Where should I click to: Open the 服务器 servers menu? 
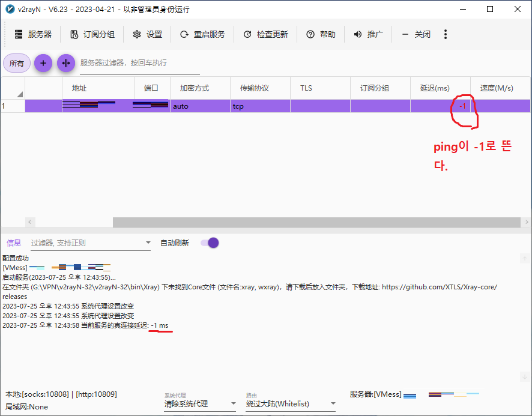tap(33, 34)
